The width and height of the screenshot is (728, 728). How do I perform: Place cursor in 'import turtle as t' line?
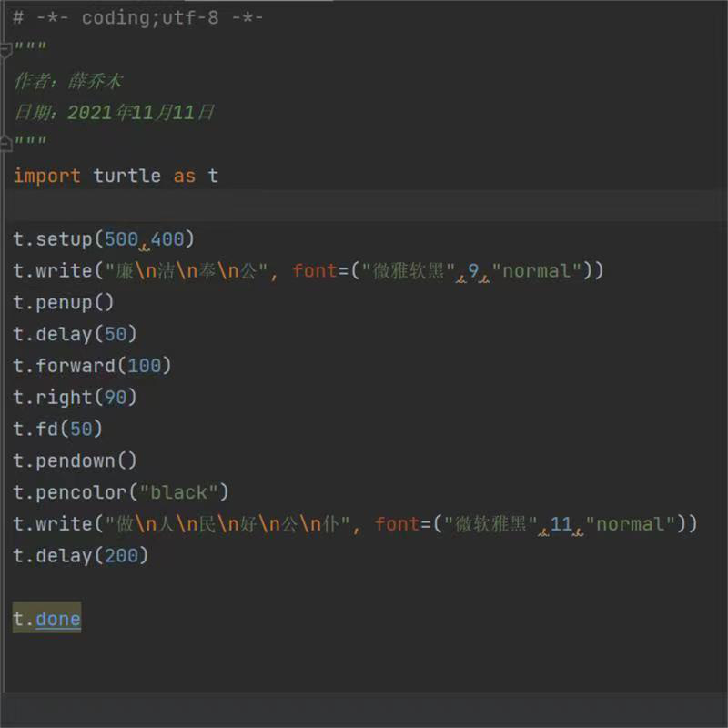coord(116,176)
